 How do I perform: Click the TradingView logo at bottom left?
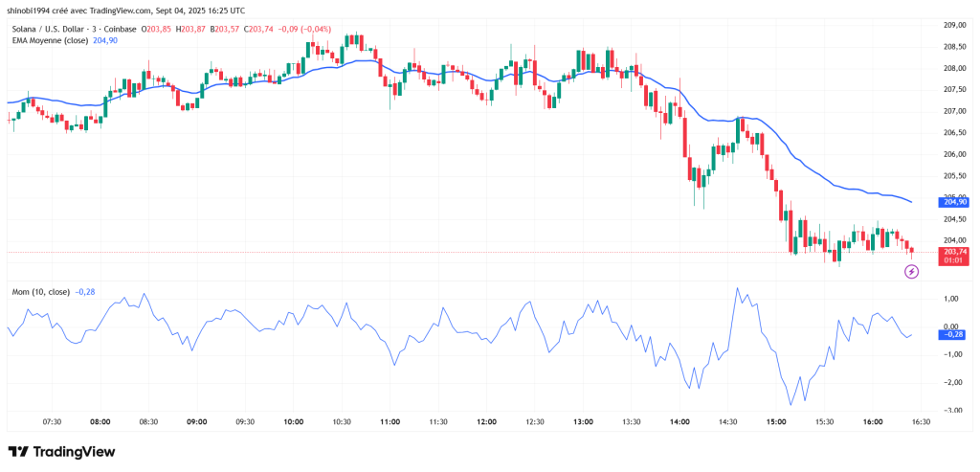61,451
